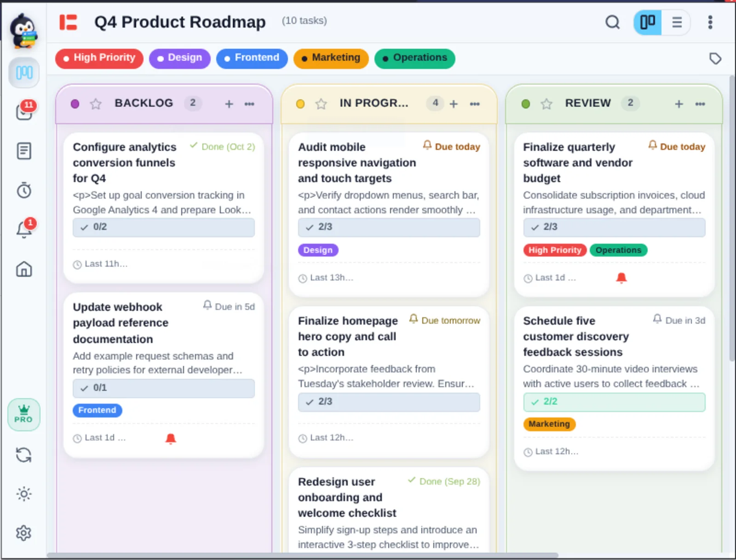Click purple color dot on Backlog column
The image size is (736, 560).
(75, 104)
